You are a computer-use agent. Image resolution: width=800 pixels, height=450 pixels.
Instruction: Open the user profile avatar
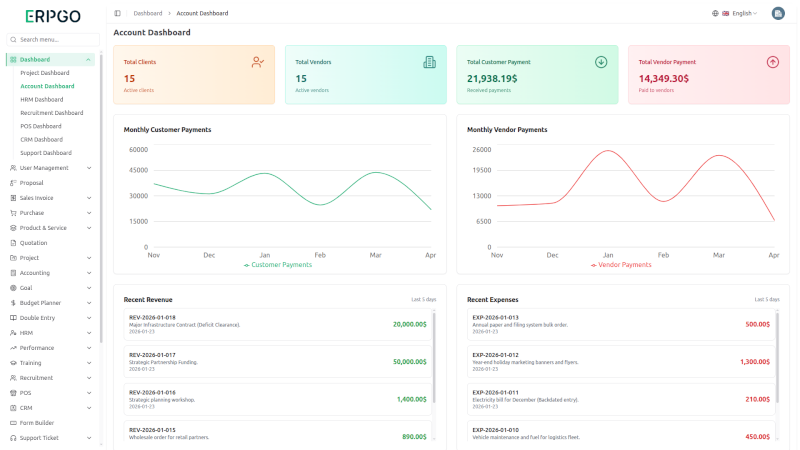coord(778,13)
